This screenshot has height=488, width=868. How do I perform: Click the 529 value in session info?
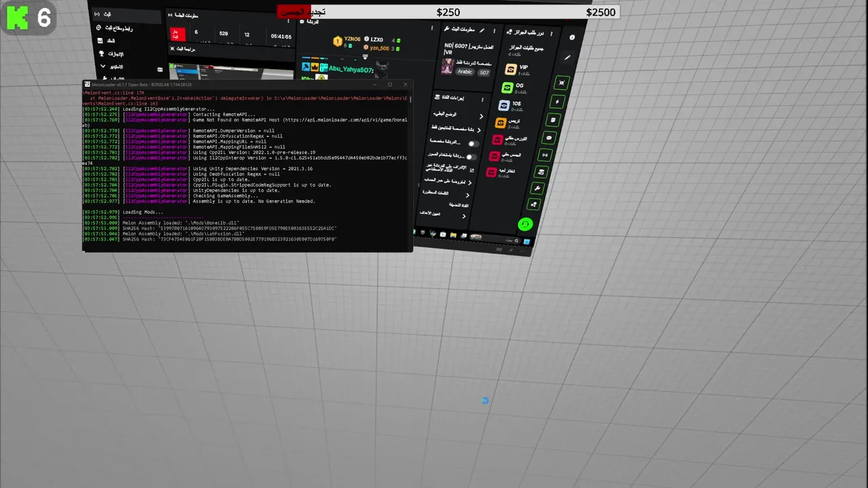click(224, 34)
